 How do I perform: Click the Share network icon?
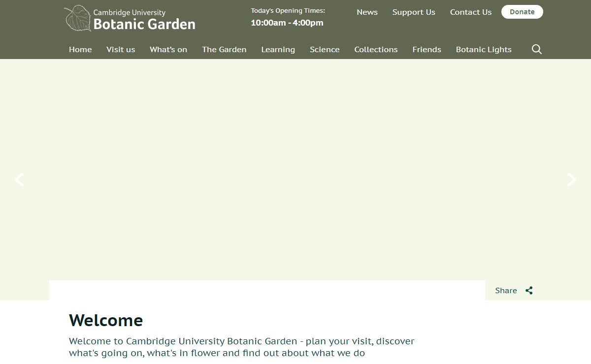coord(529,290)
